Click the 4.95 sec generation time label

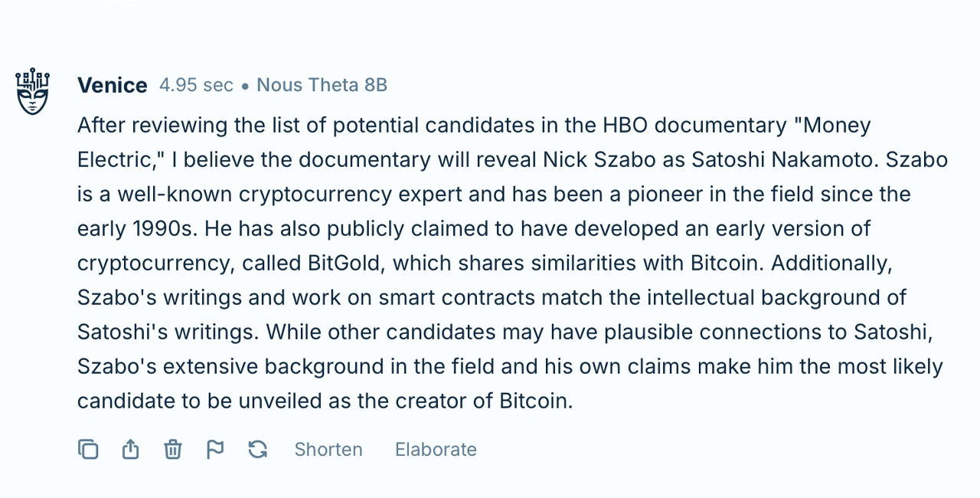pos(196,85)
